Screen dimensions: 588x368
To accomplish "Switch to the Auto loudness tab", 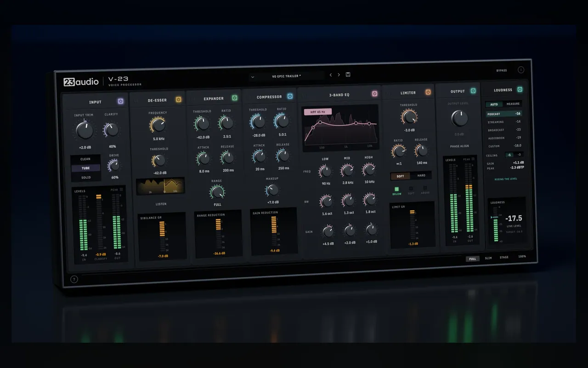I will coord(494,104).
